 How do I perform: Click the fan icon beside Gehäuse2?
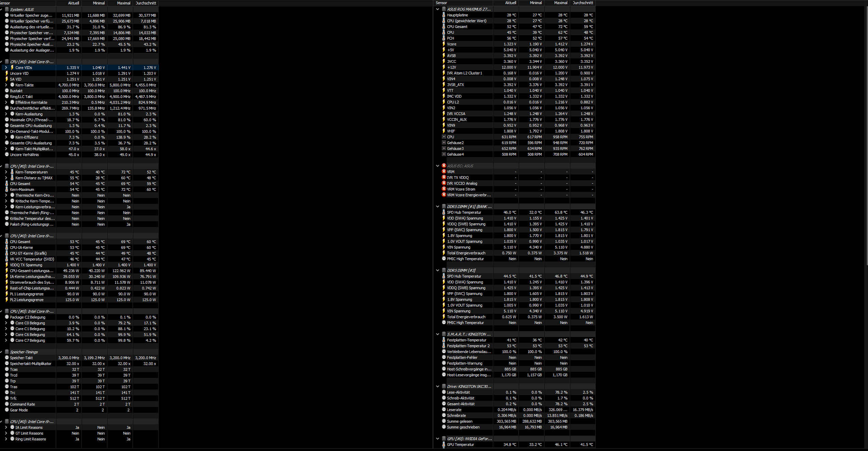(x=444, y=143)
